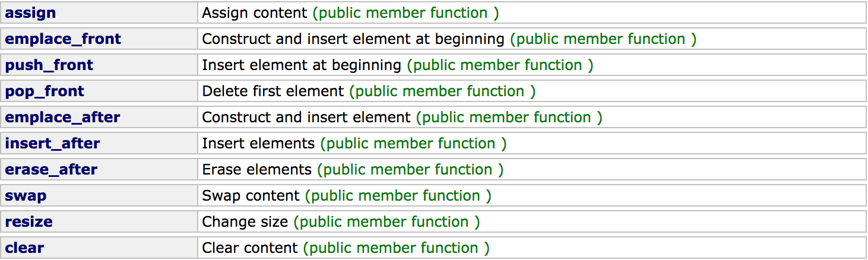This screenshot has width=868, height=260.
Task: Click the 'Erase elements' description text
Action: click(257, 170)
